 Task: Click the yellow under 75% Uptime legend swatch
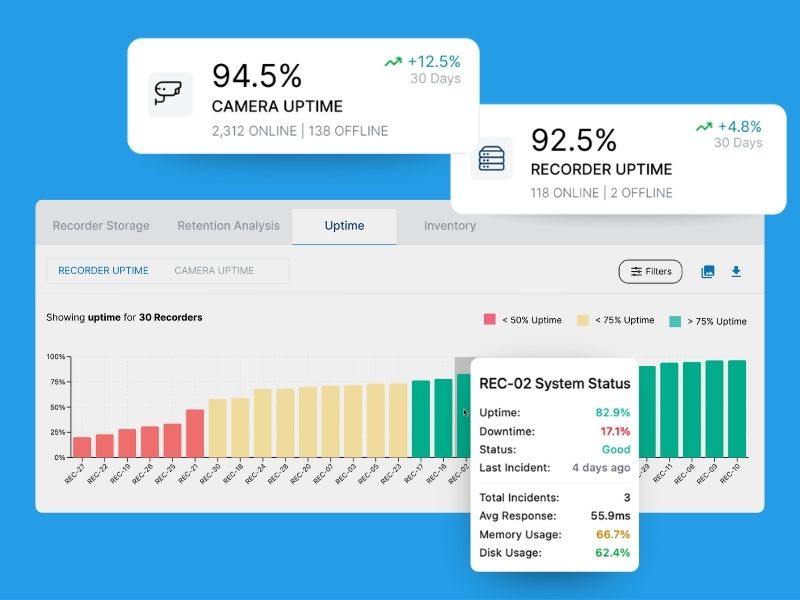coord(583,320)
